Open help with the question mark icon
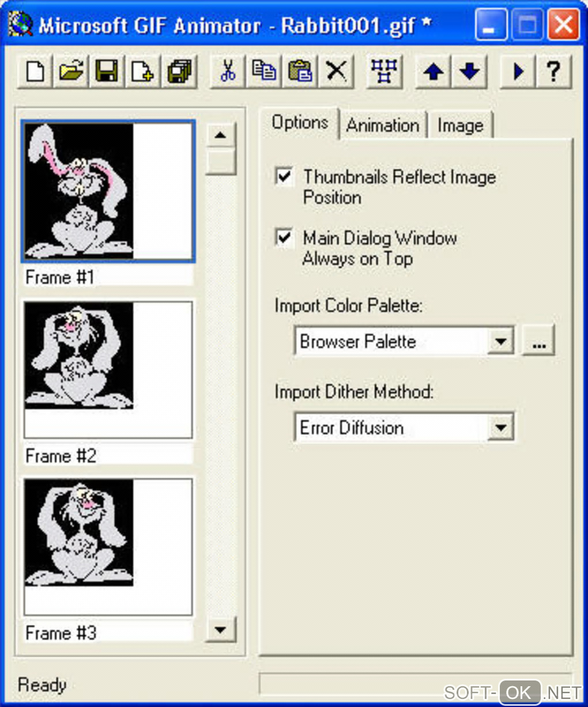 coord(553,71)
